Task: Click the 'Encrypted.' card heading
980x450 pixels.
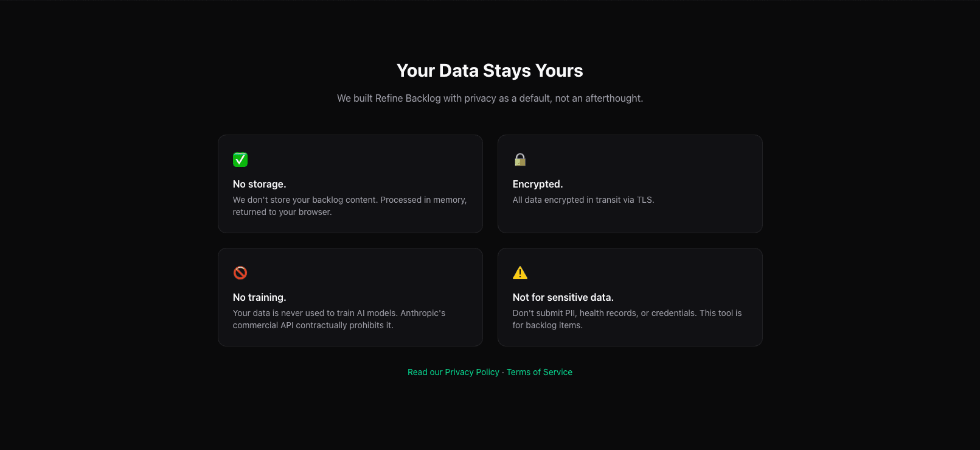Action: pos(538,184)
